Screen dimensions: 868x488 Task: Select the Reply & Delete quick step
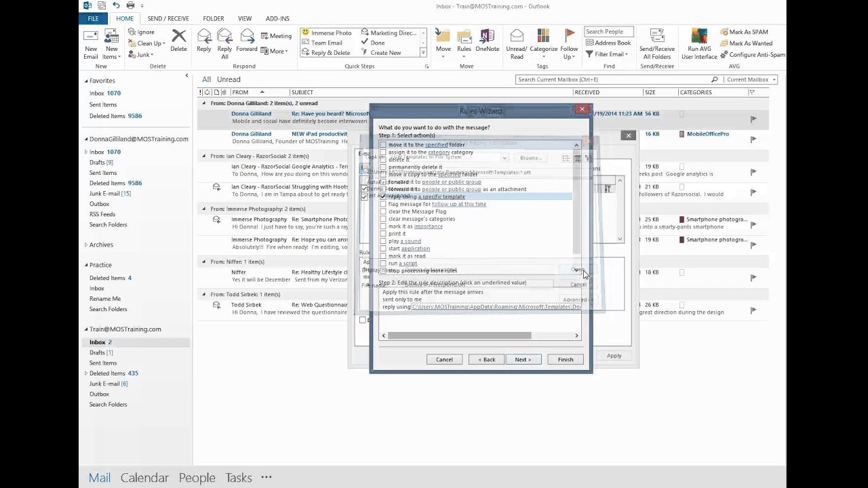click(x=326, y=53)
